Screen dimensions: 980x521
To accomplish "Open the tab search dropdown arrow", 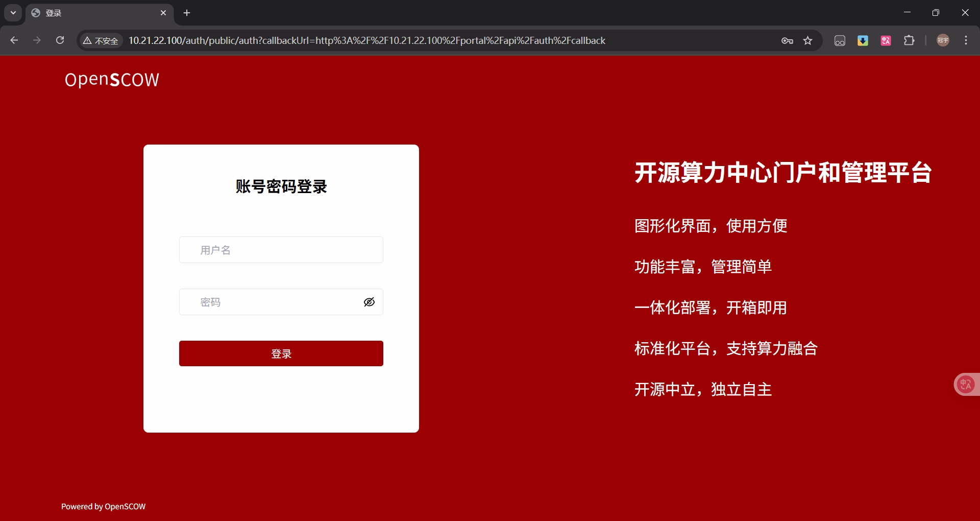I will click(13, 13).
